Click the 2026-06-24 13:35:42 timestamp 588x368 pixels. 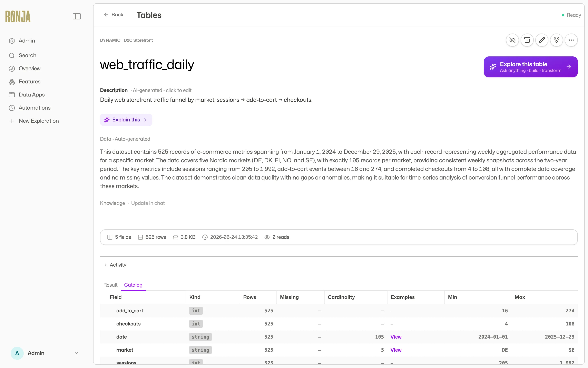pos(230,237)
